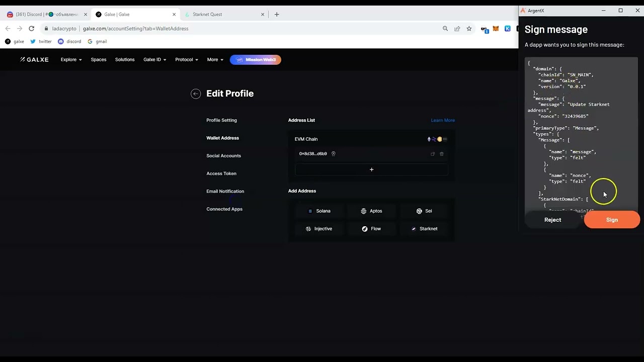
Task: Open the zoom magnifier icon in address bar
Action: tap(445, 29)
